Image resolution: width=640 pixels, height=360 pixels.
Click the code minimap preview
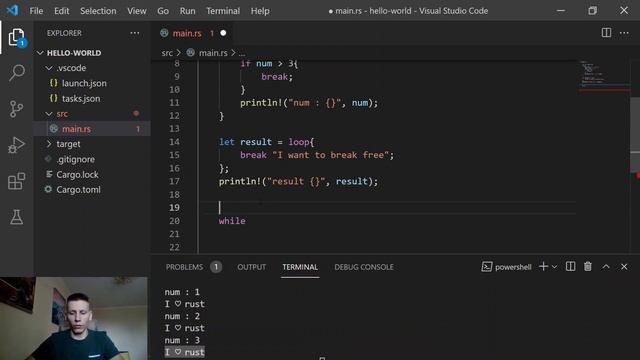(x=603, y=76)
